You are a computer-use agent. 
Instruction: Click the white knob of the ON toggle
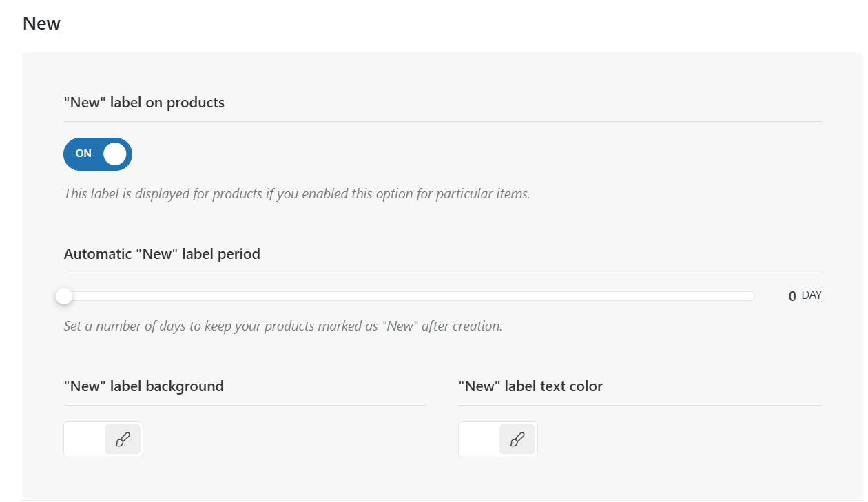[x=115, y=154]
